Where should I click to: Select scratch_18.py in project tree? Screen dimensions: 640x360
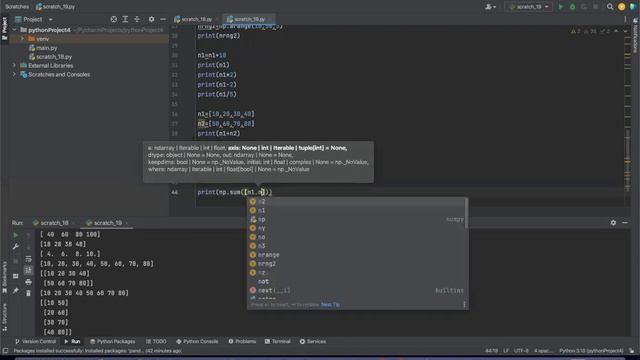click(x=50, y=57)
